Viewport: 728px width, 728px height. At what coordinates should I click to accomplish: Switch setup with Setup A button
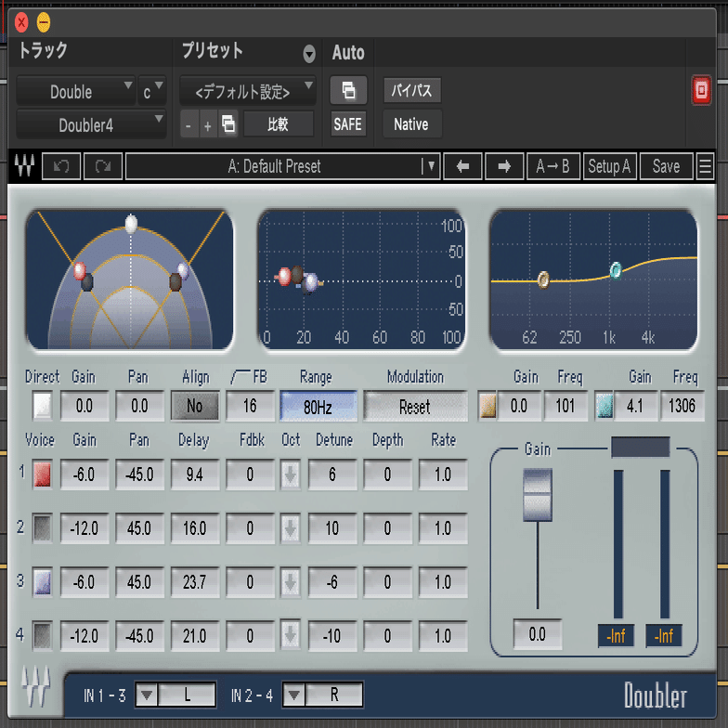click(x=609, y=165)
